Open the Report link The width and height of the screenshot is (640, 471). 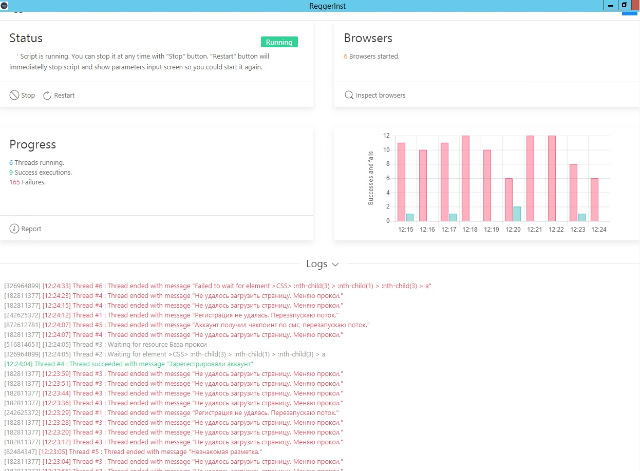31,228
